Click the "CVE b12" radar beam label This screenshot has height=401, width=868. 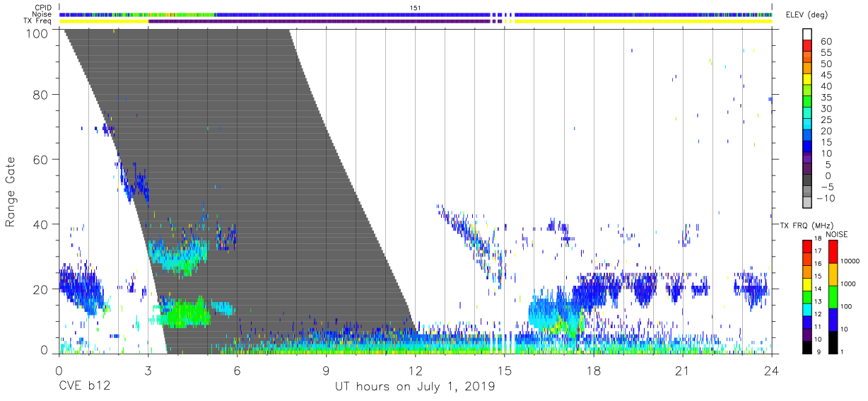(83, 387)
